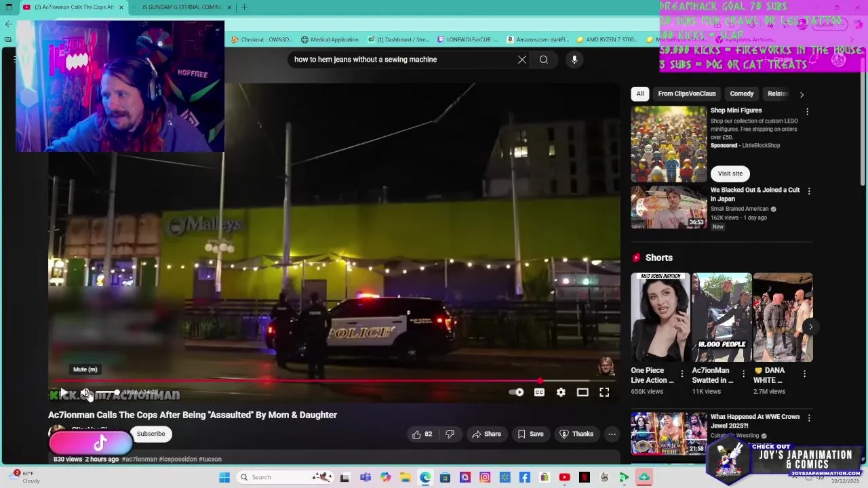Mute the video with the speaker icon

[86, 392]
